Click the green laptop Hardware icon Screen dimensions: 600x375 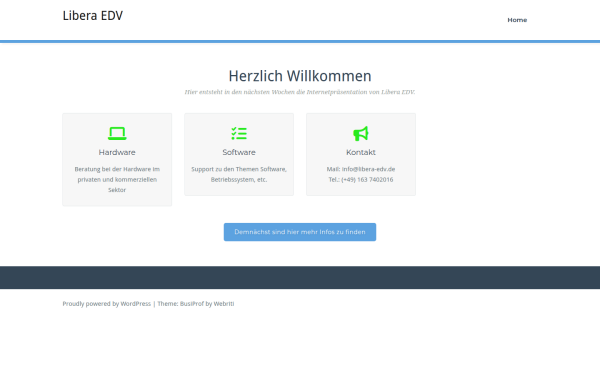point(117,134)
